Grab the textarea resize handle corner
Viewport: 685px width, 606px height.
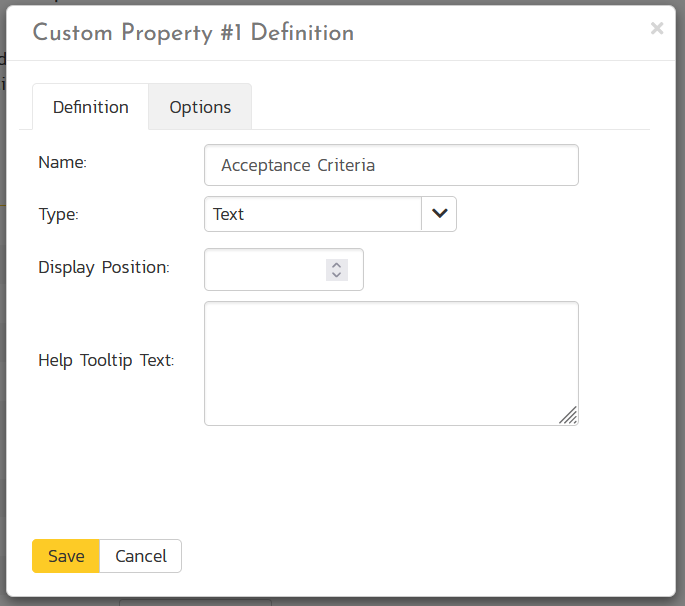[568, 416]
